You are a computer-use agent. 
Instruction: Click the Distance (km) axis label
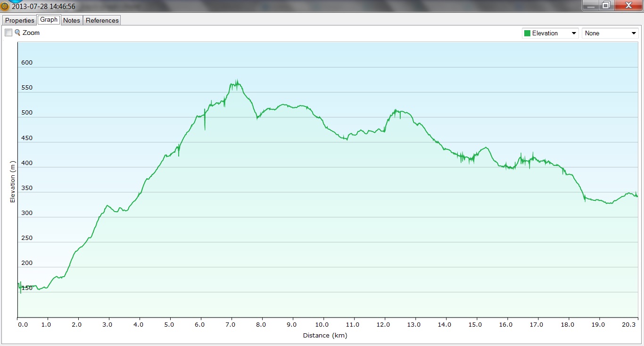tap(325, 336)
